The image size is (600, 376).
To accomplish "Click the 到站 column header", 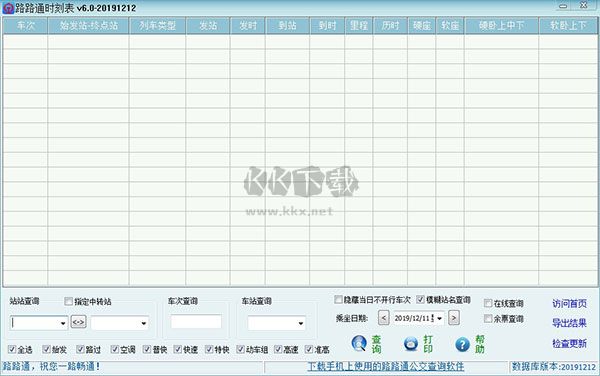I will pyautogui.click(x=287, y=26).
